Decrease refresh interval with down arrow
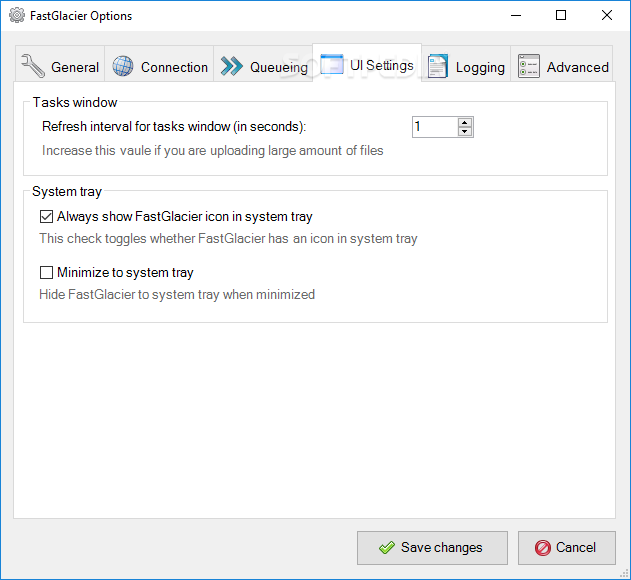Screen dimensions: 631x580 pos(465,132)
